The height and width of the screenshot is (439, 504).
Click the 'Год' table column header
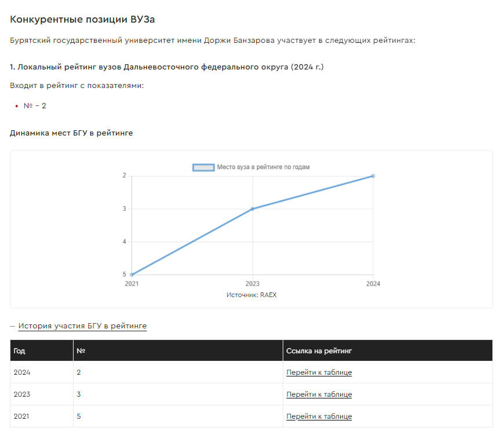(x=19, y=351)
